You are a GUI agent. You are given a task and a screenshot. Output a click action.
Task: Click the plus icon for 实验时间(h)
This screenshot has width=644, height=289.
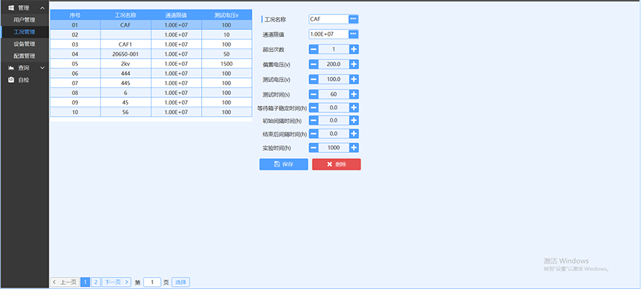coord(354,147)
